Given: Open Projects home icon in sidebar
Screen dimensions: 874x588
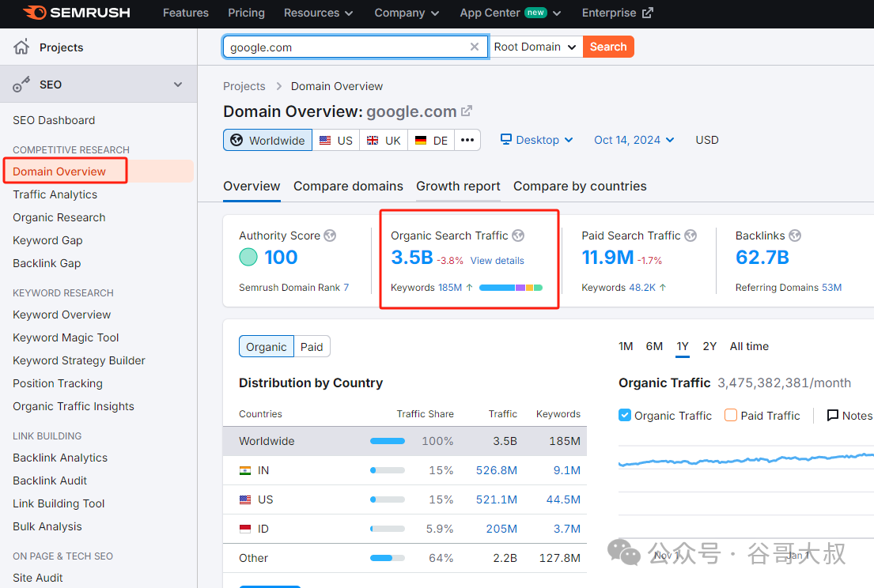Looking at the screenshot, I should click(x=21, y=47).
